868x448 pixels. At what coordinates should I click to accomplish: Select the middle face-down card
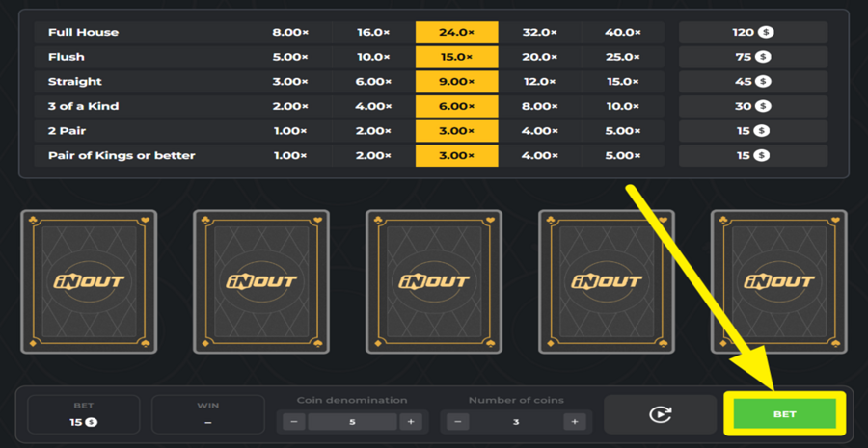434,281
